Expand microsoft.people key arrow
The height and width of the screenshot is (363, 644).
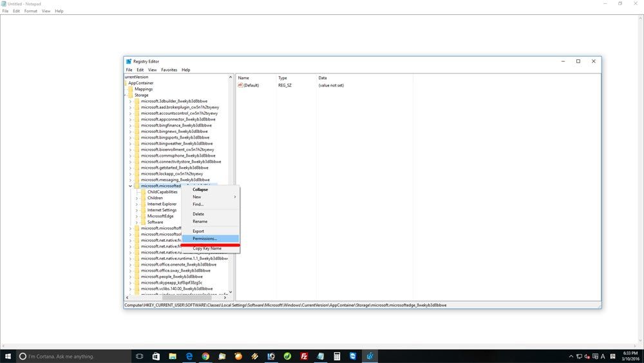point(131,277)
